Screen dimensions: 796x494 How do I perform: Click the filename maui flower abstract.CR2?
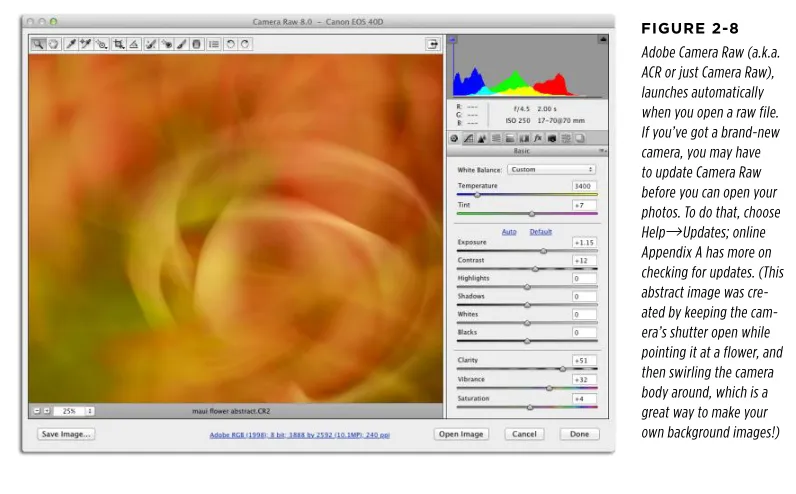click(x=231, y=411)
